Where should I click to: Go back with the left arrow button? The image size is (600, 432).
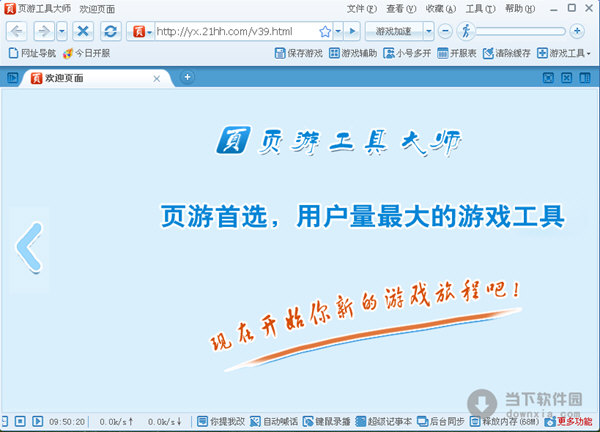click(16, 31)
